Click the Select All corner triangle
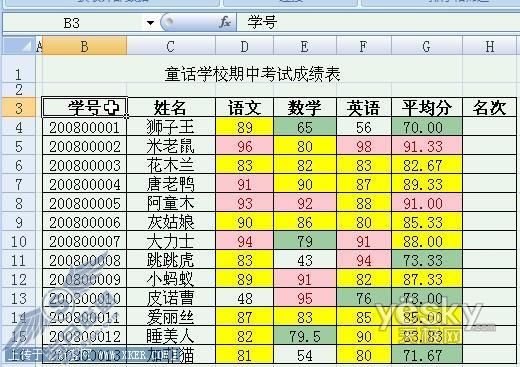This screenshot has width=520, height=367. click(19, 46)
